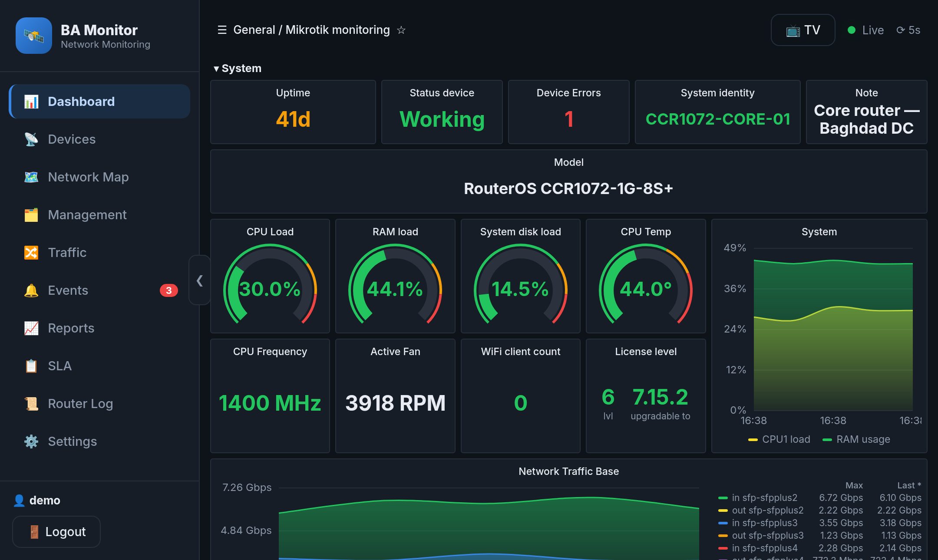Sort the traffic legend by Last column

909,485
